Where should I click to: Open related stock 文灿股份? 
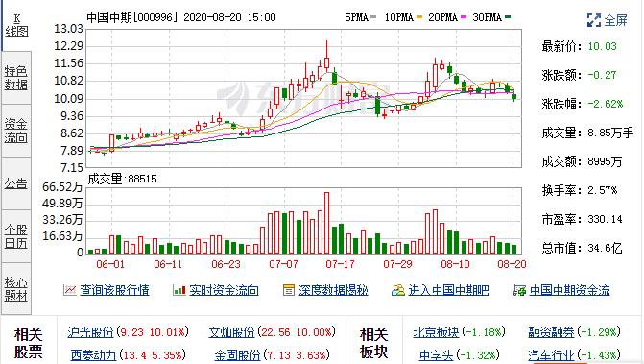click(231, 332)
